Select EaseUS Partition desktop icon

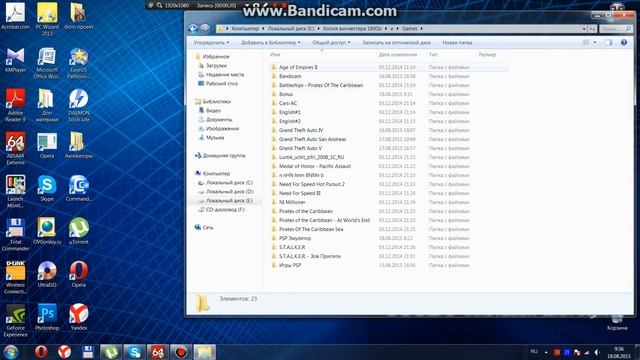pos(78,63)
